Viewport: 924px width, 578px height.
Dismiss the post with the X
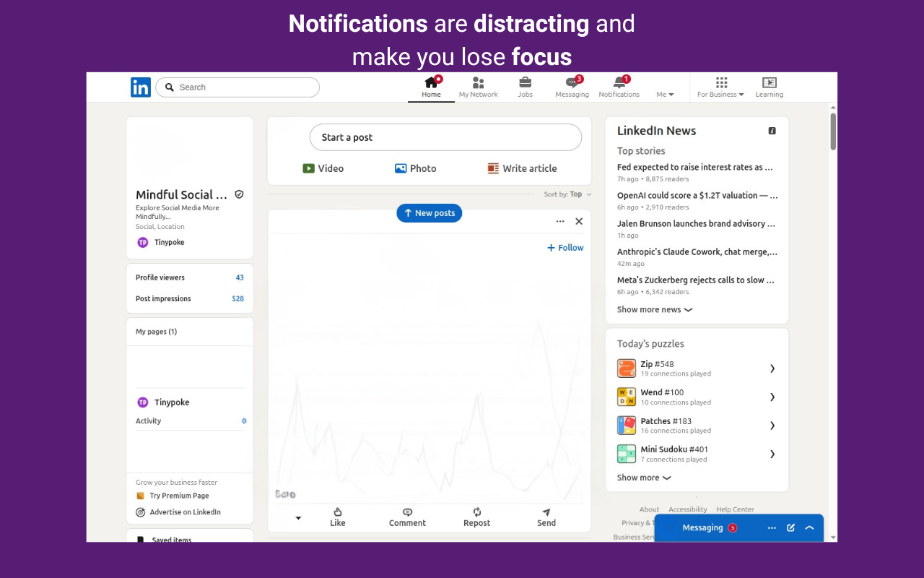pos(579,222)
